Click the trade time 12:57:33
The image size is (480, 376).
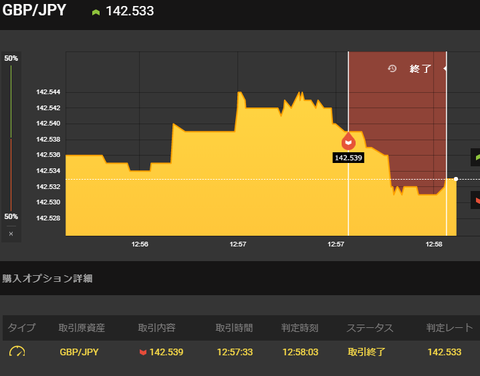(235, 352)
